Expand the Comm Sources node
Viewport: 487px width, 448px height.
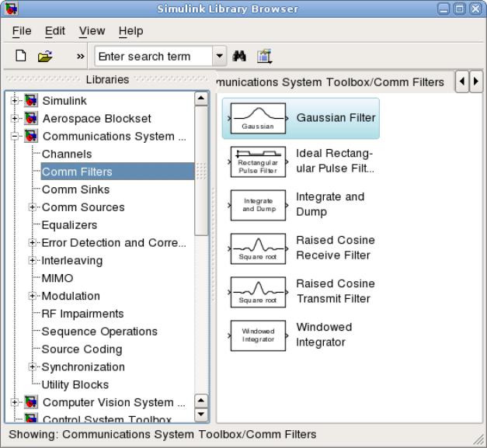point(32,207)
